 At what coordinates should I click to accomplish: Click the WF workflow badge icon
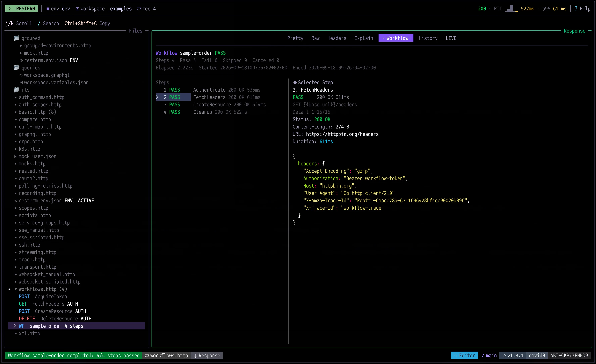point(21,326)
